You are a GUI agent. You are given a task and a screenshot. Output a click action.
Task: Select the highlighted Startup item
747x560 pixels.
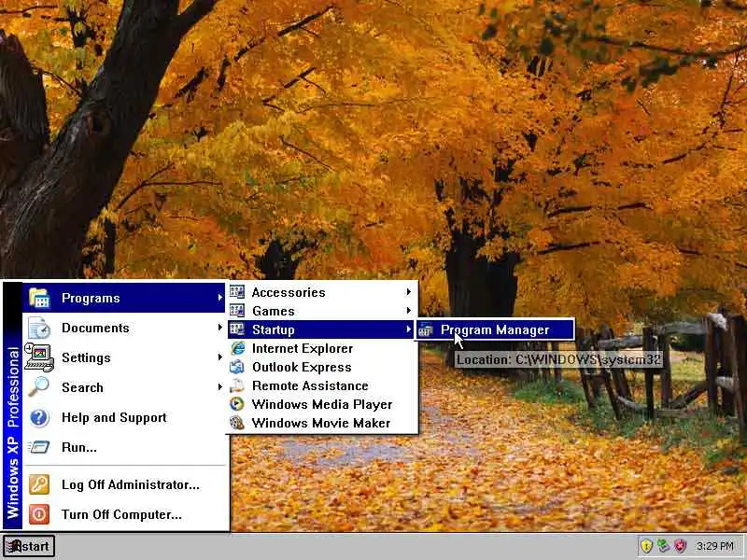[321, 329]
